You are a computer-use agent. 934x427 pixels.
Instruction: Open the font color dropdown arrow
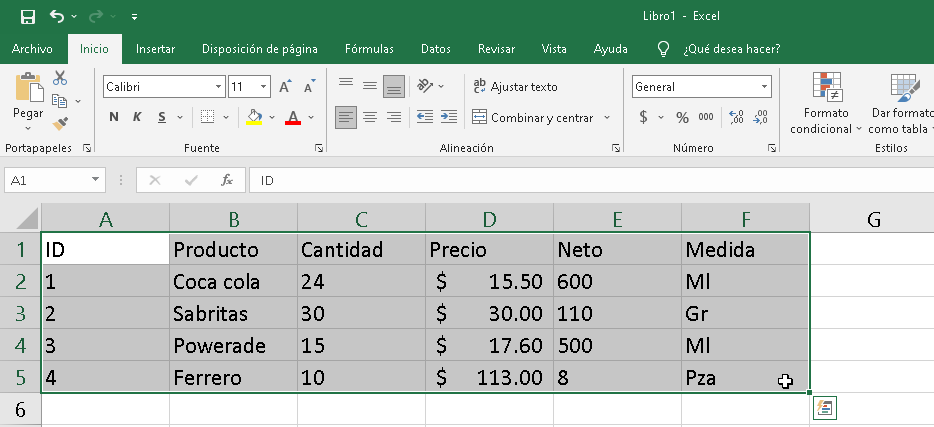pos(311,117)
